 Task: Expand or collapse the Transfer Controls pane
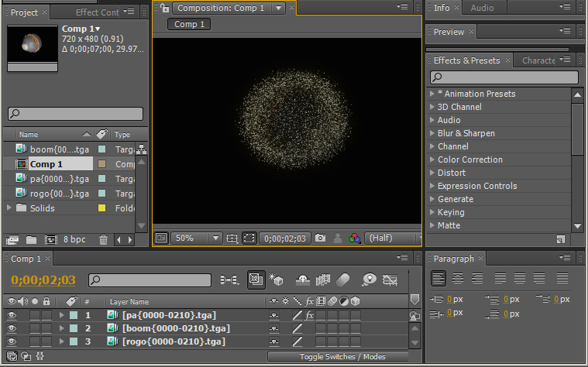(x=26, y=355)
